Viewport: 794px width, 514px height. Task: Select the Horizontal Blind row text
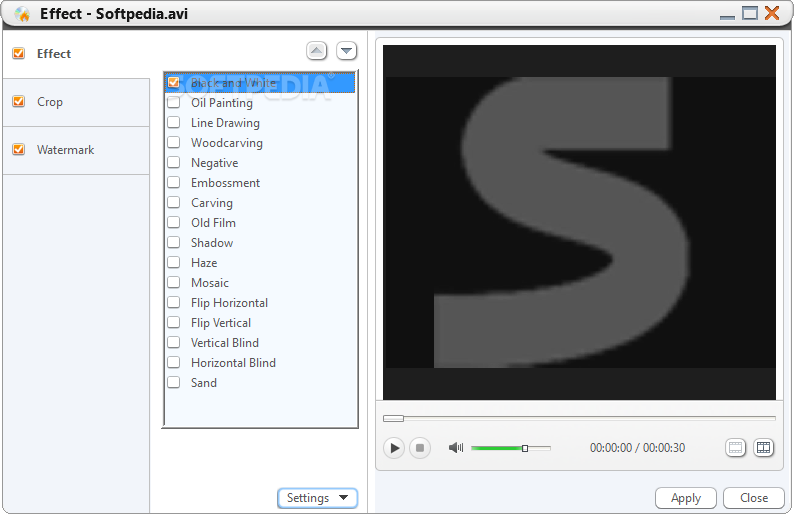[x=233, y=363]
